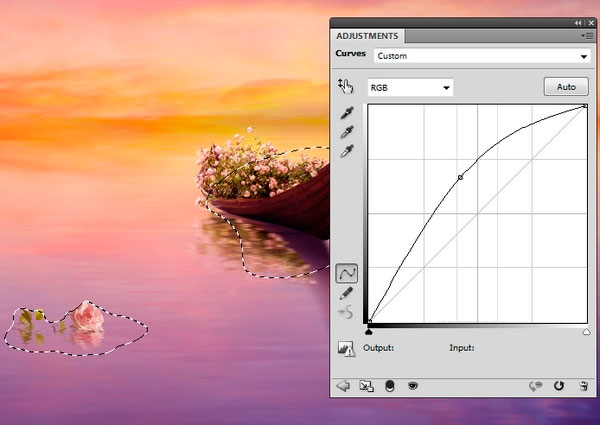This screenshot has height=425, width=600.
Task: Open the RGB channel dropdown
Action: click(x=410, y=88)
